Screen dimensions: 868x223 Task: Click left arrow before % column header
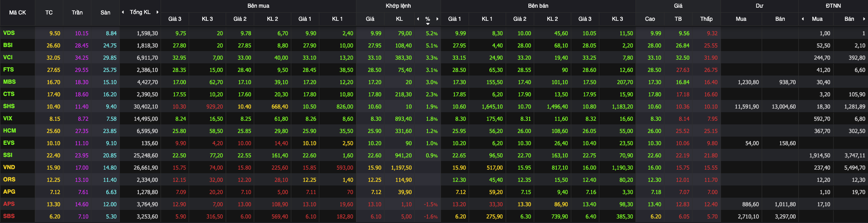[x=418, y=19]
